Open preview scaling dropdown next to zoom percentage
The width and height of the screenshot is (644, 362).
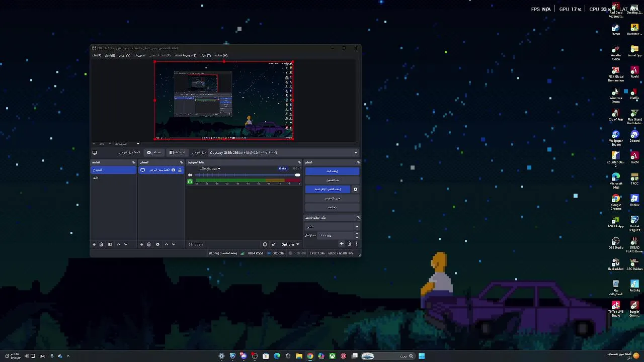click(x=138, y=144)
